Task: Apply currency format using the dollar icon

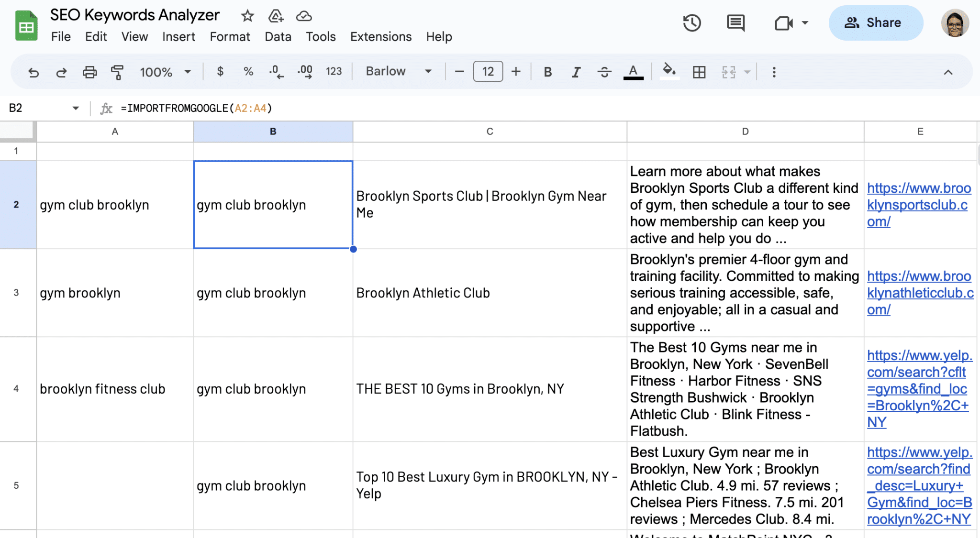Action: 220,71
